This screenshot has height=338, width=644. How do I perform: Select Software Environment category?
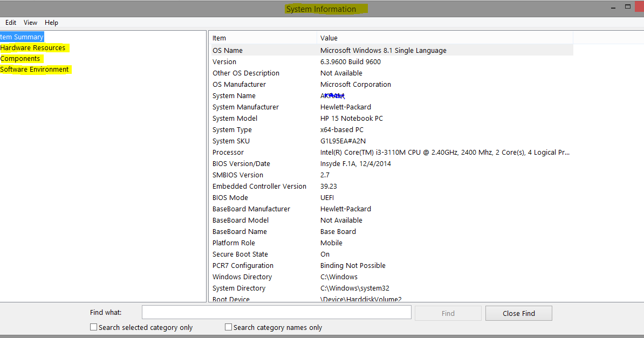[x=35, y=69]
